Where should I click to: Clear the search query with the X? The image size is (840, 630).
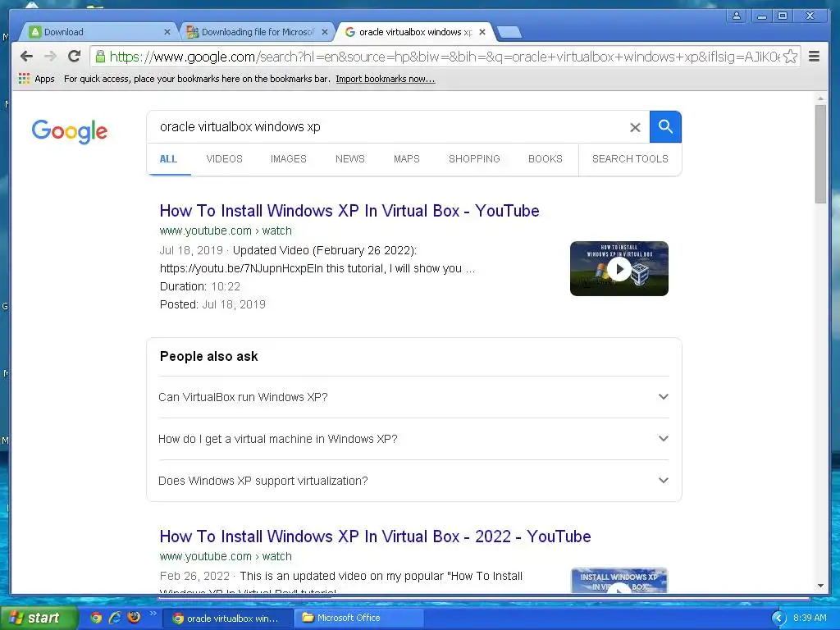(635, 127)
